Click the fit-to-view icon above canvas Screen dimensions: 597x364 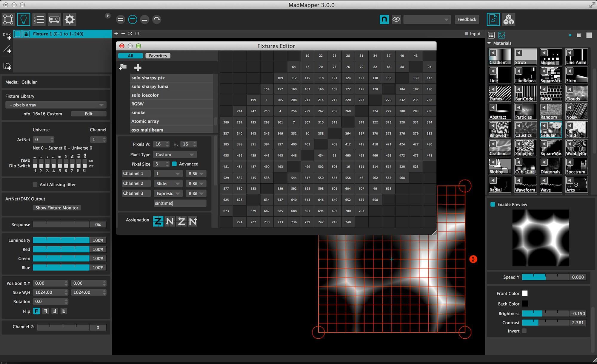tap(130, 34)
